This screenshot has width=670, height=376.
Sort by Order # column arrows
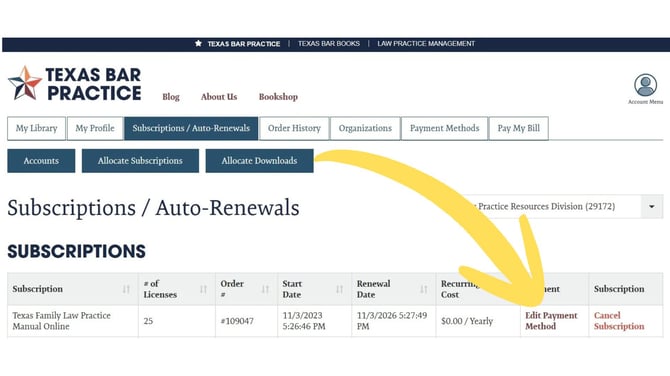point(265,289)
